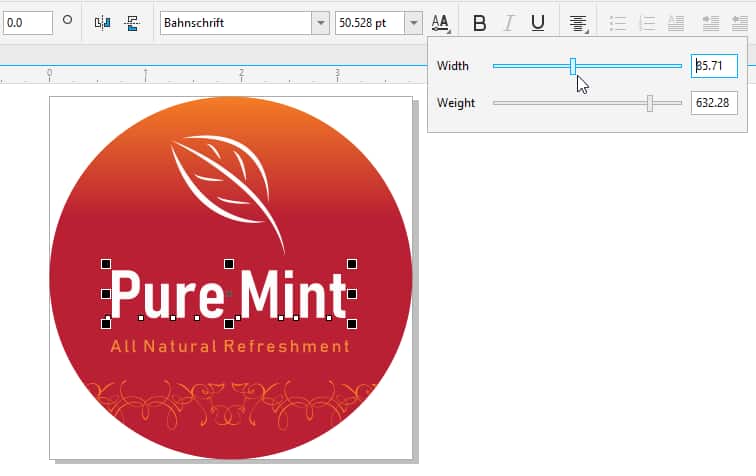Open the text alignment options

tap(577, 23)
